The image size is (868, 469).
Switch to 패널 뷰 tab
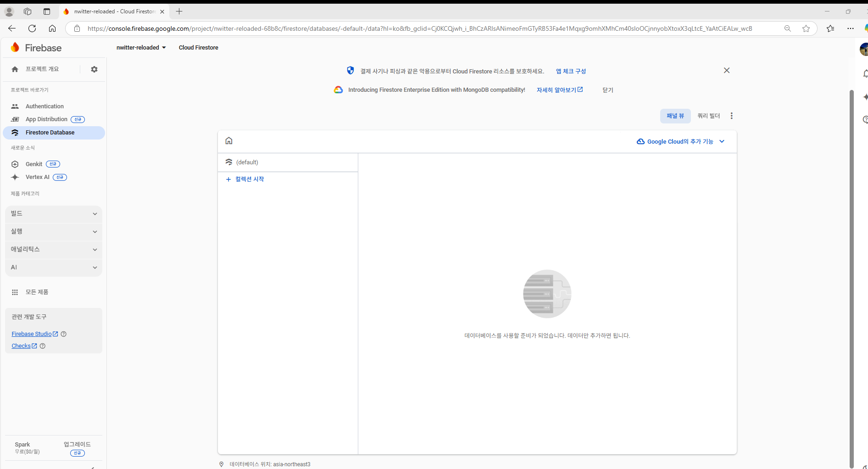(x=675, y=116)
